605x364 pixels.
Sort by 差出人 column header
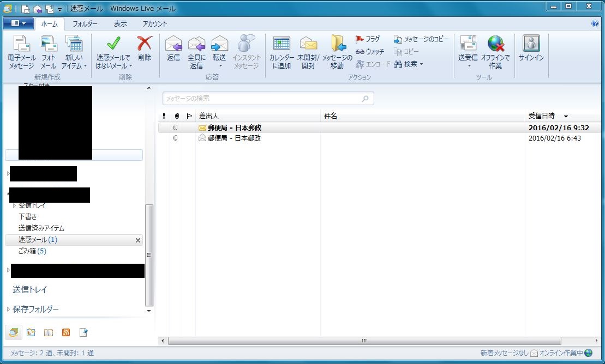257,116
